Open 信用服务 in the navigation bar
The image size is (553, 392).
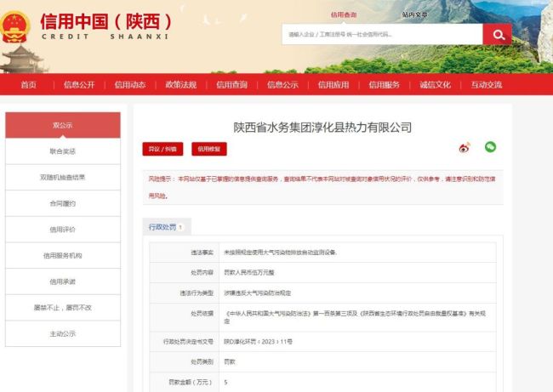pyautogui.click(x=384, y=84)
